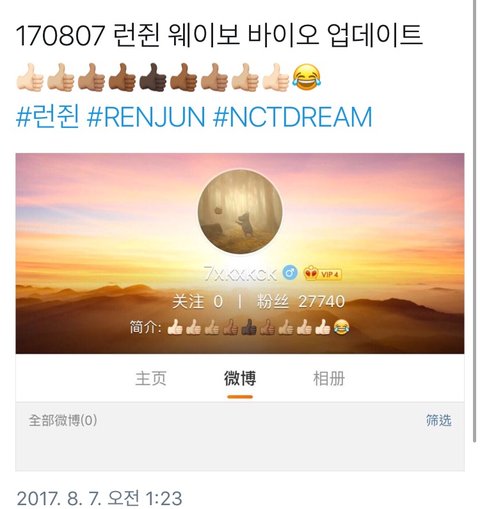This screenshot has height=509, width=480.
Task: View the 关注 0 following count
Action: pyautogui.click(x=198, y=302)
